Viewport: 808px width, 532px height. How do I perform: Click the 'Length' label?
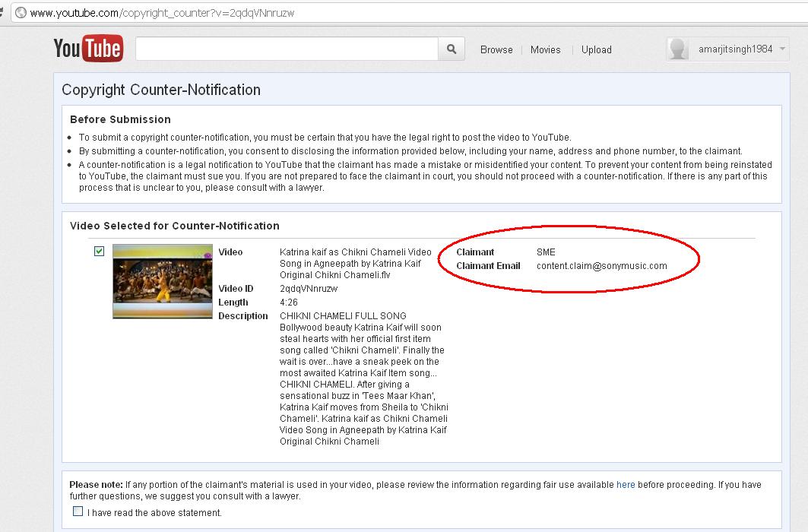click(x=233, y=302)
